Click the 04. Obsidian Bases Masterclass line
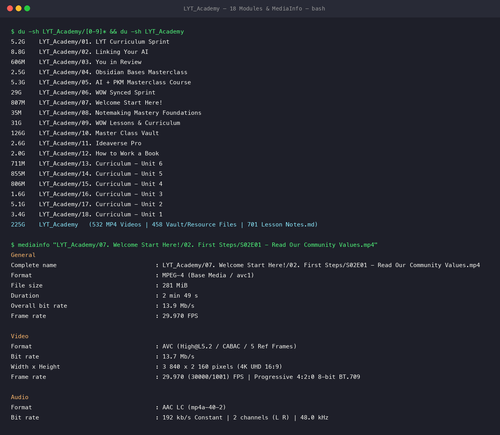Image resolution: width=500 pixels, height=435 pixels. [x=99, y=72]
